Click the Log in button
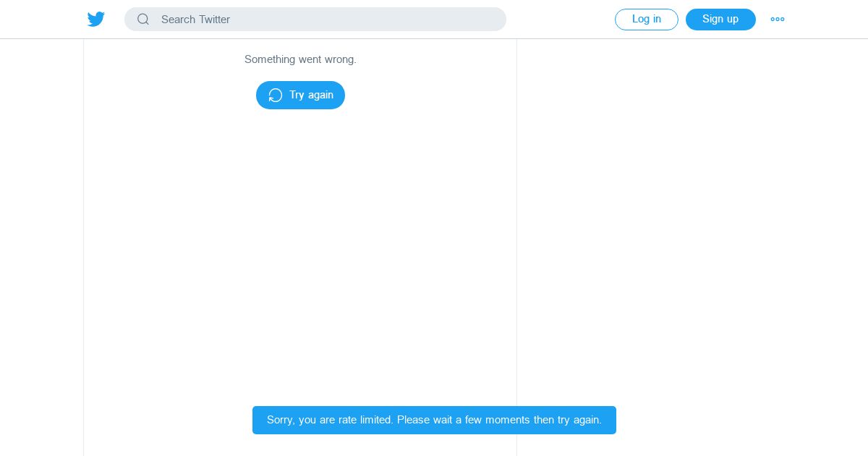Viewport: 868px width, 456px height. click(x=647, y=20)
